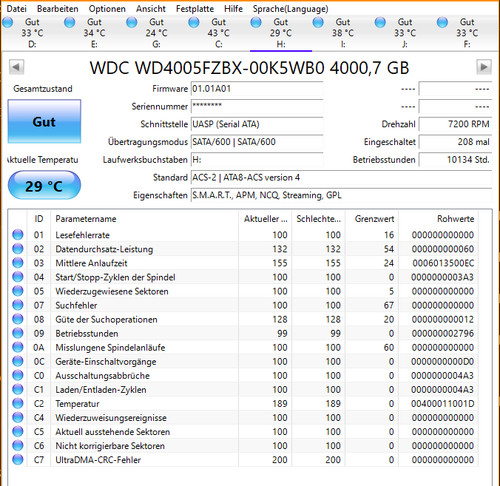Screen dimensions: 500x486
Task: Go to previous disk arrow
Action: pos(16,67)
